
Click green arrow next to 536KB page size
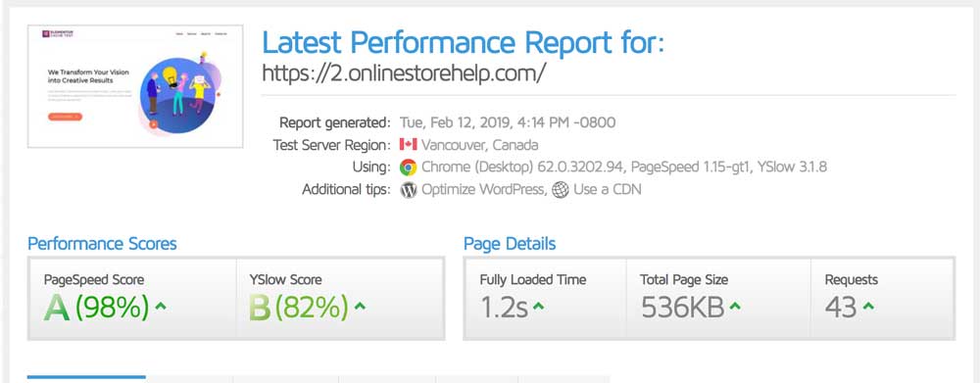pos(735,307)
